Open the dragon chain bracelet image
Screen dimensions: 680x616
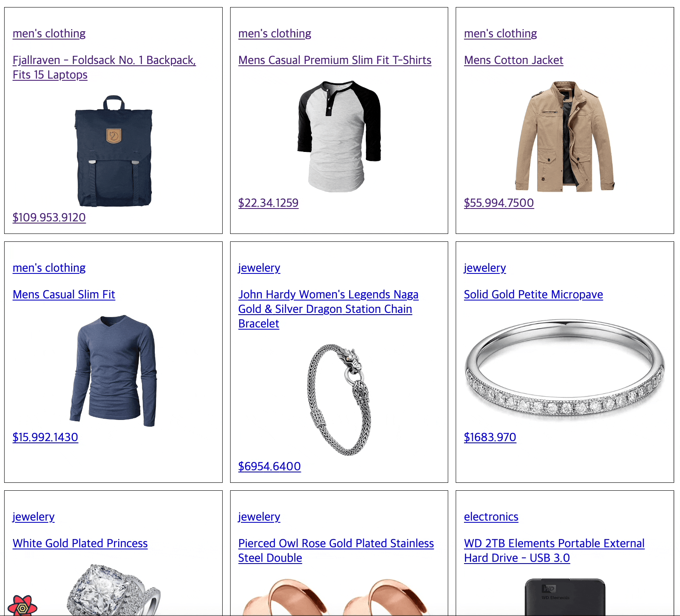pos(339,400)
